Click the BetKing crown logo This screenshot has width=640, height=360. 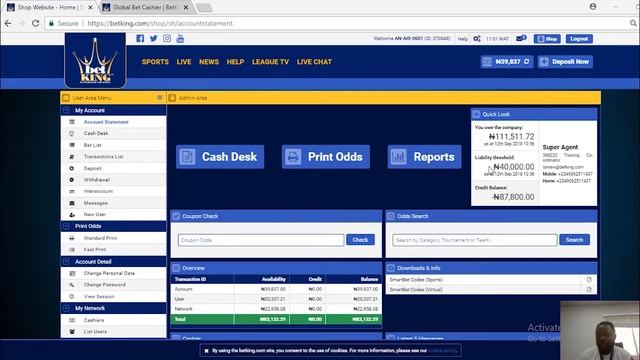pos(95,60)
